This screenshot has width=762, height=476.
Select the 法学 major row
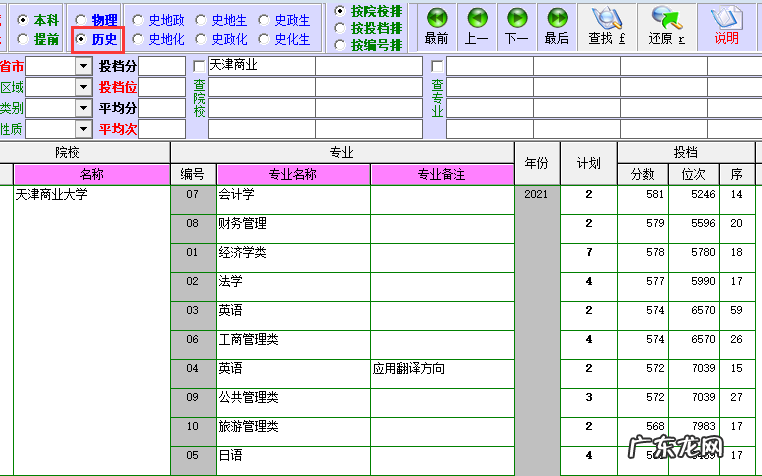pos(293,287)
